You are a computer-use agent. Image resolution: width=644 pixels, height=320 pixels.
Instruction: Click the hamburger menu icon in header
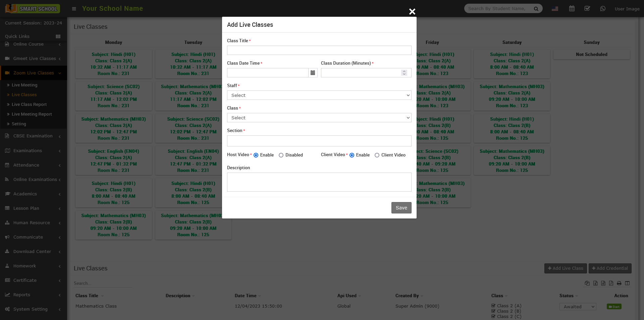tap(74, 9)
